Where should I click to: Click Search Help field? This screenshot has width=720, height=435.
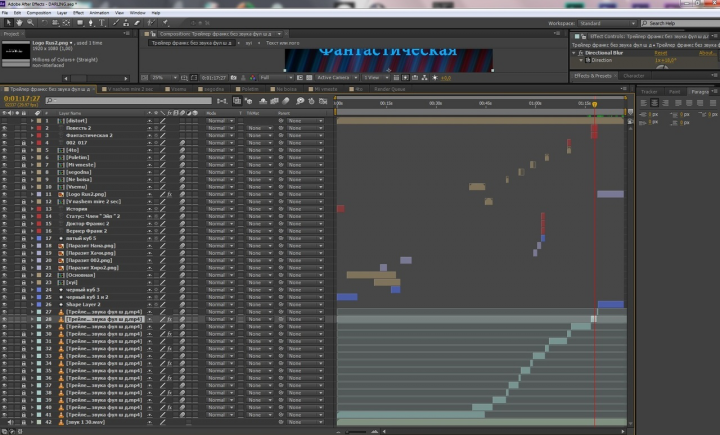[x=680, y=23]
